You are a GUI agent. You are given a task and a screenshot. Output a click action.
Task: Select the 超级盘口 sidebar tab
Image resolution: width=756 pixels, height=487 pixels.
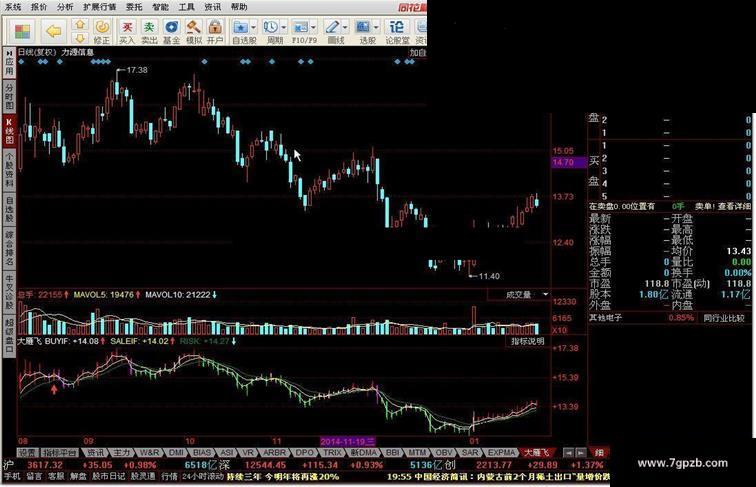pos(9,335)
